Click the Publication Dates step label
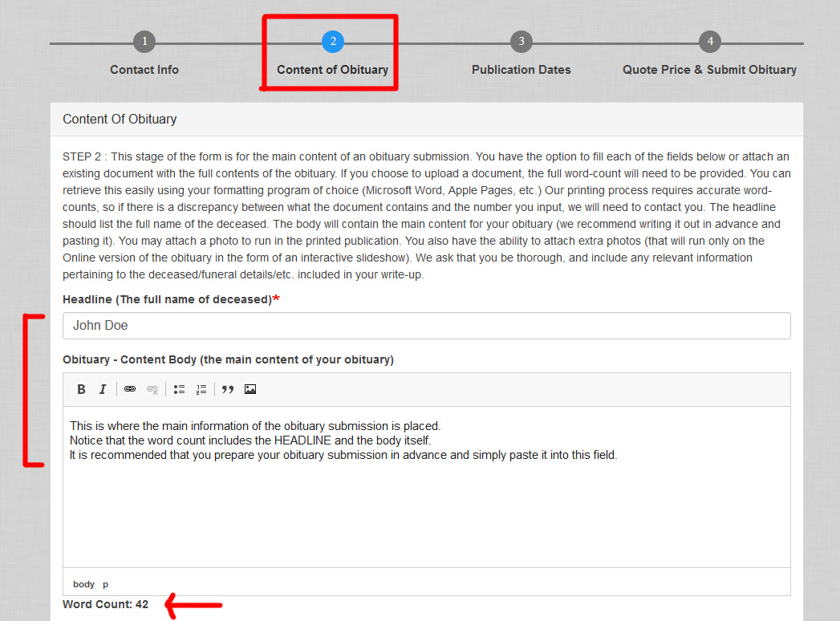Image resolution: width=840 pixels, height=621 pixels. pyautogui.click(x=521, y=70)
